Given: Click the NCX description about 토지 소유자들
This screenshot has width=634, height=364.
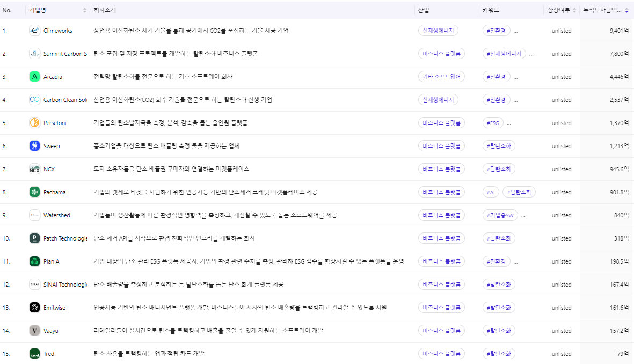Looking at the screenshot, I should [x=171, y=169].
